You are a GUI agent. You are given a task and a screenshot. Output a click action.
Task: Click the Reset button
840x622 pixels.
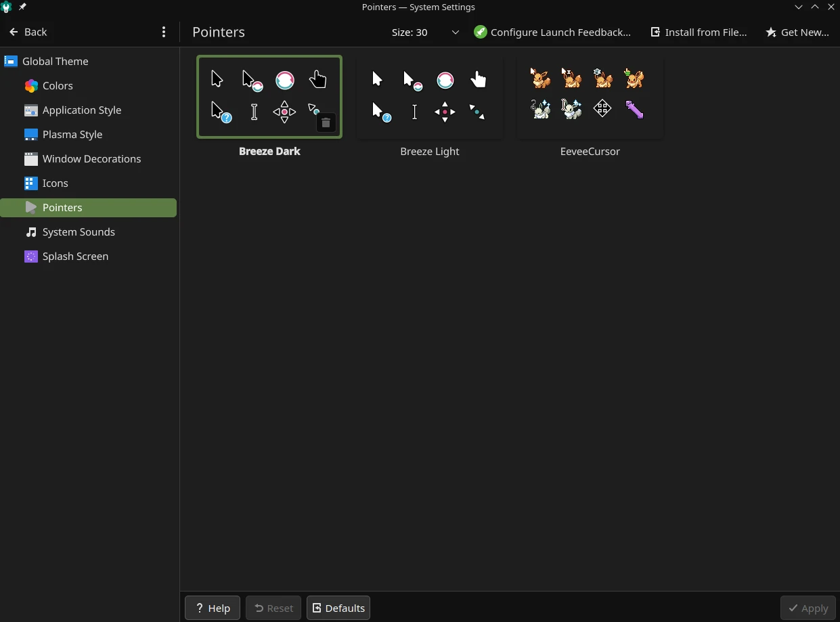(x=273, y=608)
